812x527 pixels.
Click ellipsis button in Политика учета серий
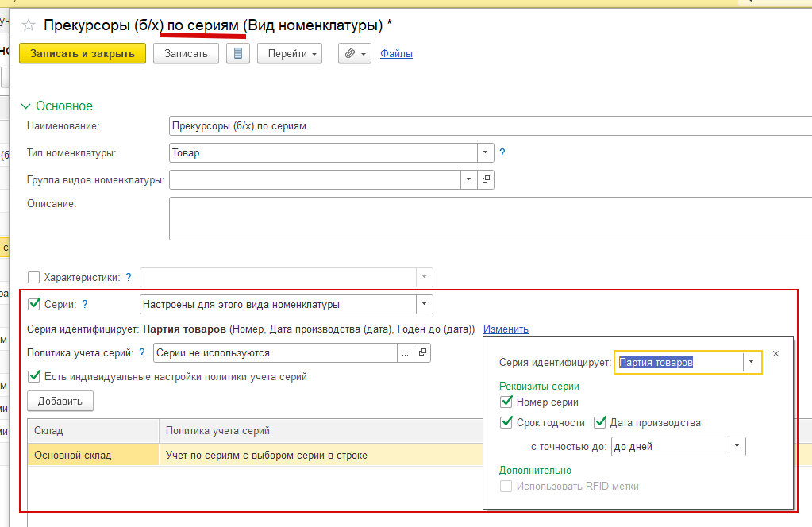(x=406, y=352)
